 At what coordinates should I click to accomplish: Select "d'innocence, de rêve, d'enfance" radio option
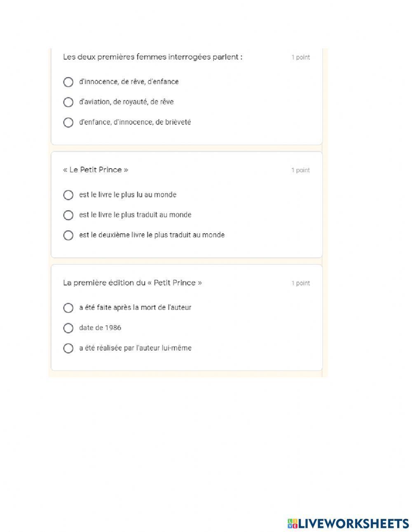[68, 82]
